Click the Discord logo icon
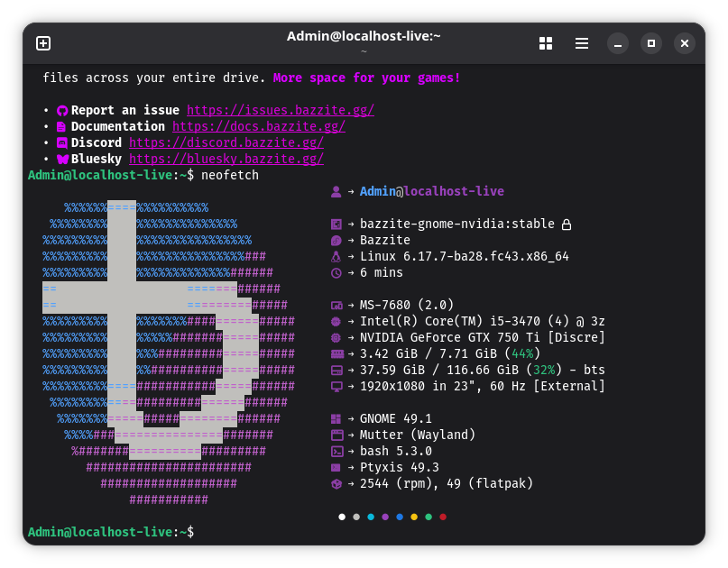This screenshot has height=568, width=728. pyautogui.click(x=61, y=143)
